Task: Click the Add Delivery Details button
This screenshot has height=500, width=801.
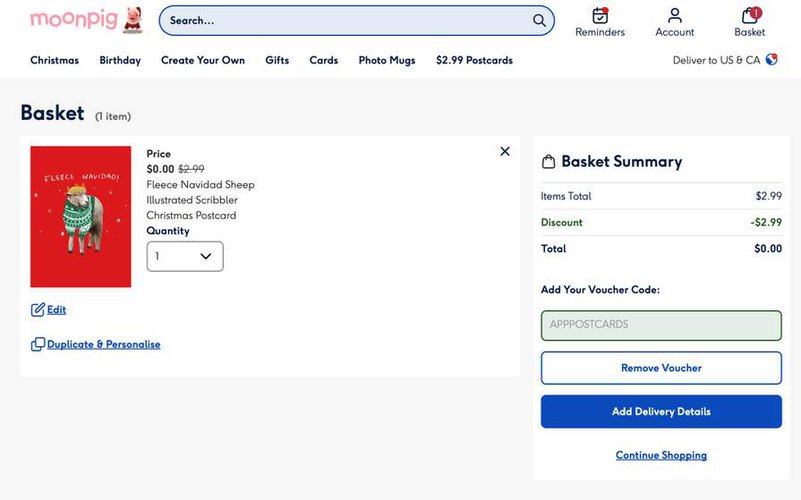Action: tap(661, 411)
